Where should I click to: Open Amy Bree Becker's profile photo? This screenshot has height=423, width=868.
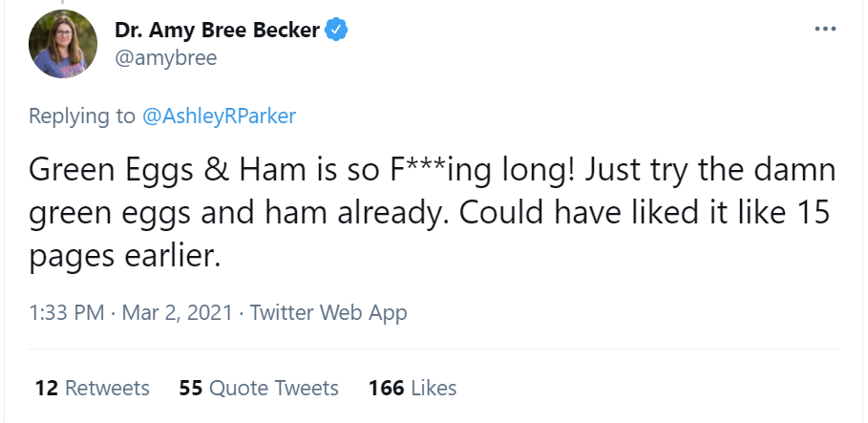(x=63, y=44)
